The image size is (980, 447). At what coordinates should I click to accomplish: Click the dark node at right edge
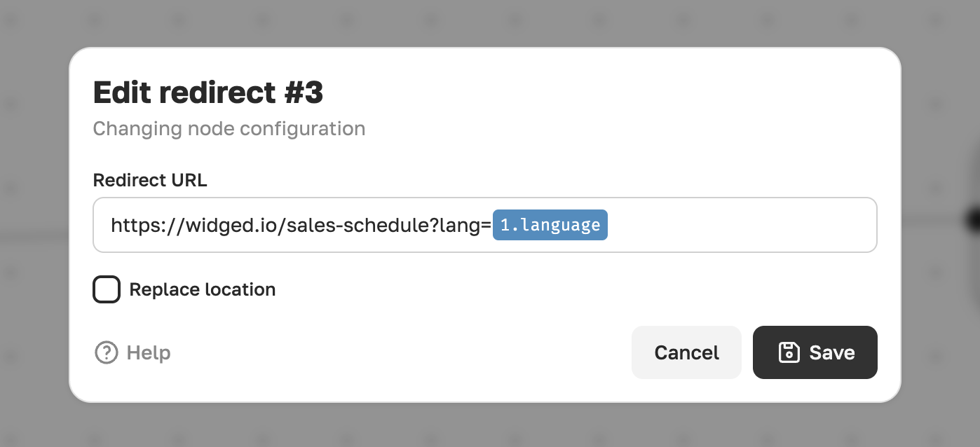tap(972, 220)
